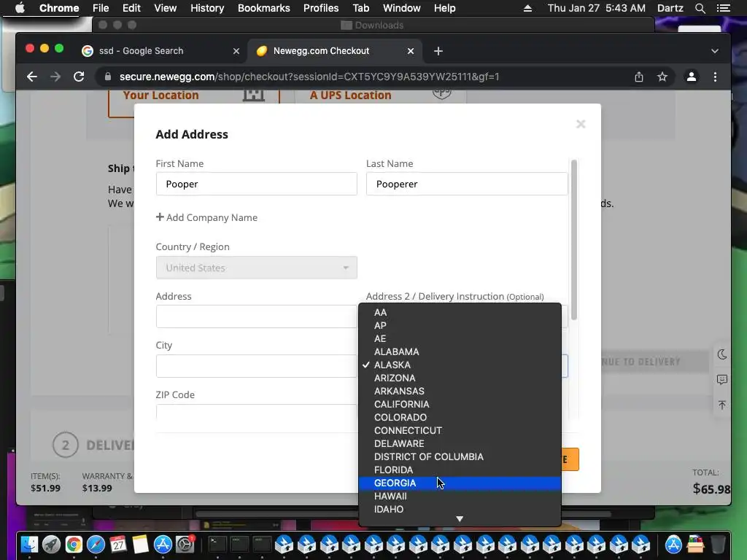Click the back-to-top arrow icon

(x=722, y=405)
